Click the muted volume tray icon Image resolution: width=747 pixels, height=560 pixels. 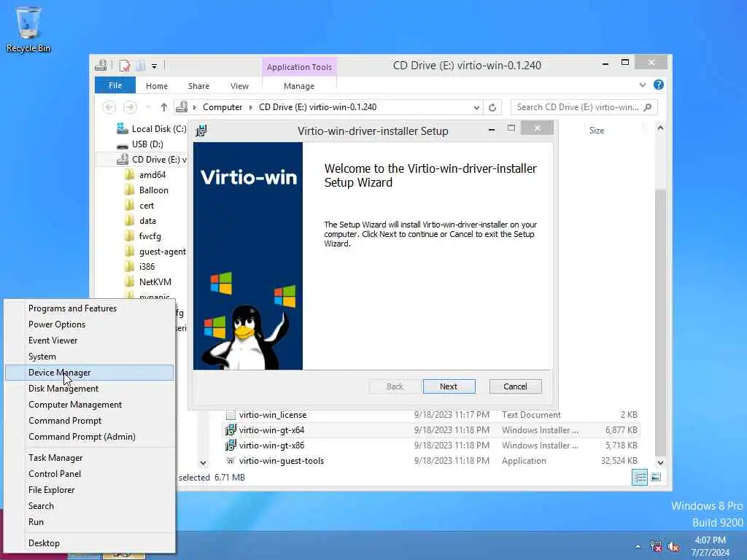673,546
